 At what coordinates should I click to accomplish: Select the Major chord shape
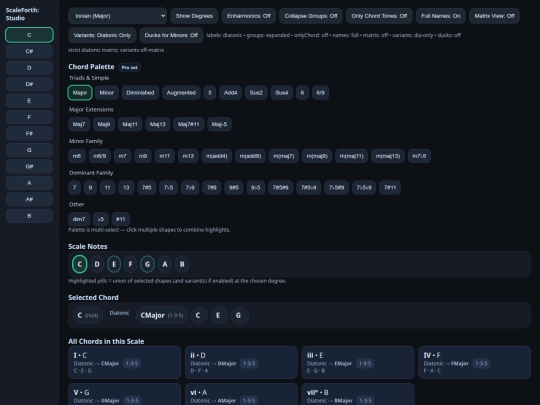[x=80, y=93]
